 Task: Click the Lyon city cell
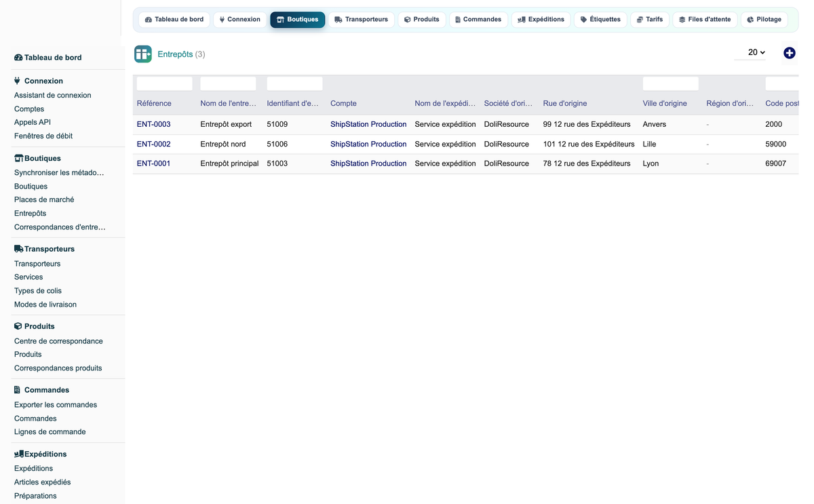click(651, 163)
